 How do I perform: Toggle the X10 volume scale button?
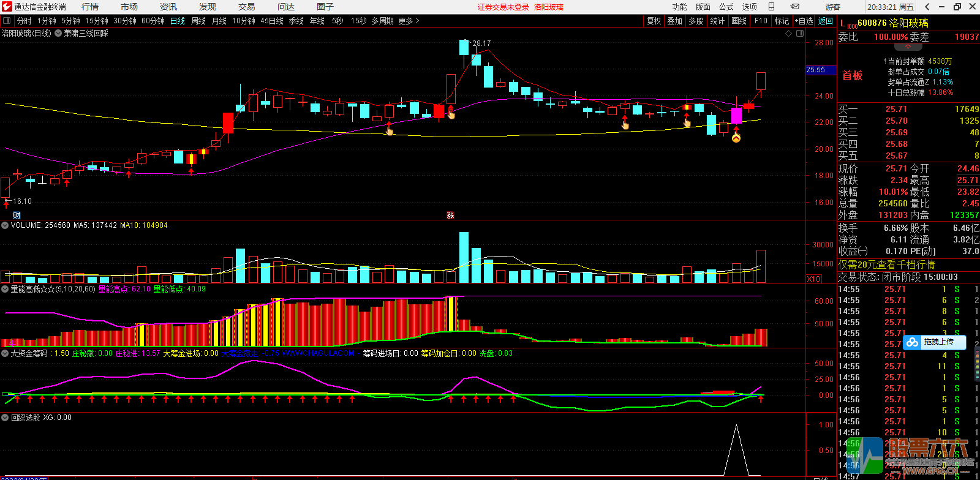coord(813,279)
